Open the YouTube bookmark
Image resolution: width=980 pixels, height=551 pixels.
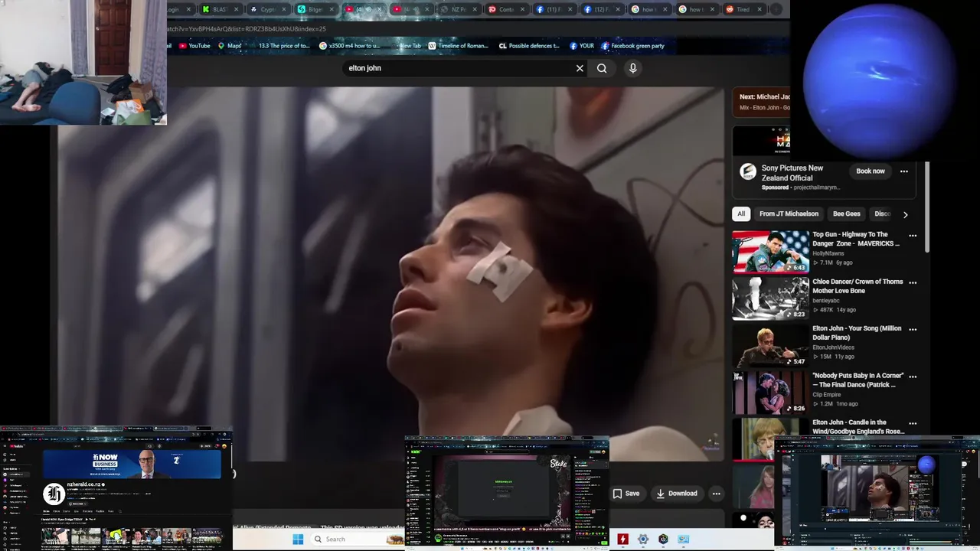coord(194,46)
